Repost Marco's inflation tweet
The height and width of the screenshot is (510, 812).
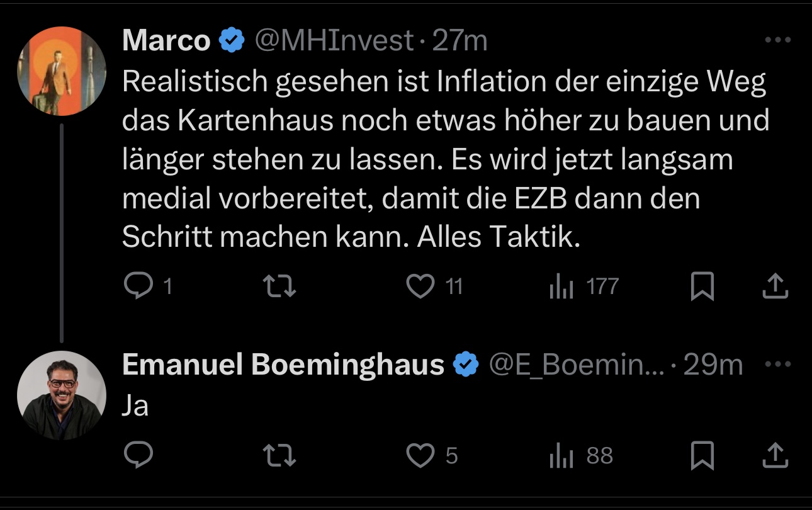pos(279,287)
